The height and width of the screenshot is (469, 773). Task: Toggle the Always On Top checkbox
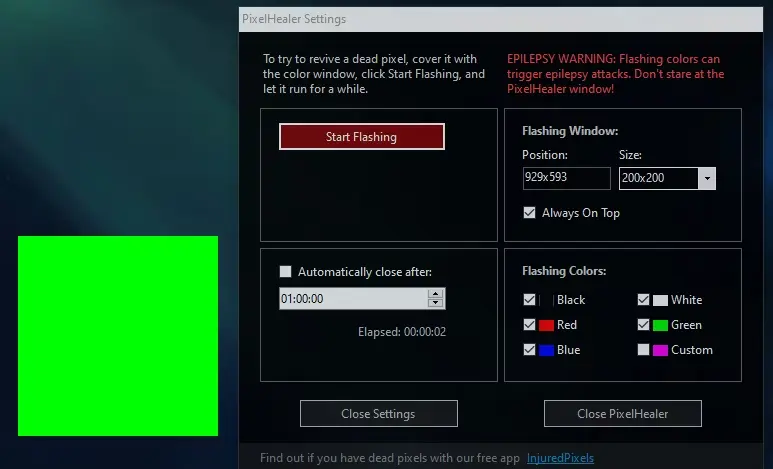529,213
